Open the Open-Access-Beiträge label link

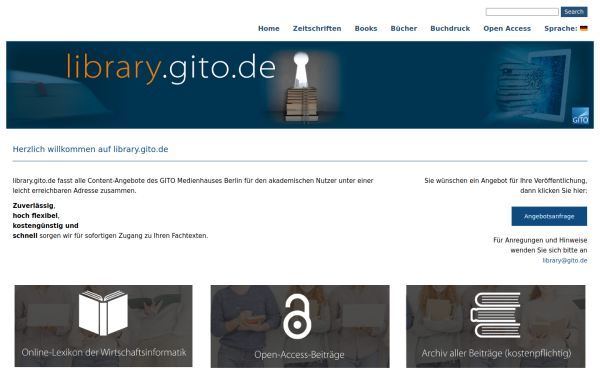click(x=299, y=355)
